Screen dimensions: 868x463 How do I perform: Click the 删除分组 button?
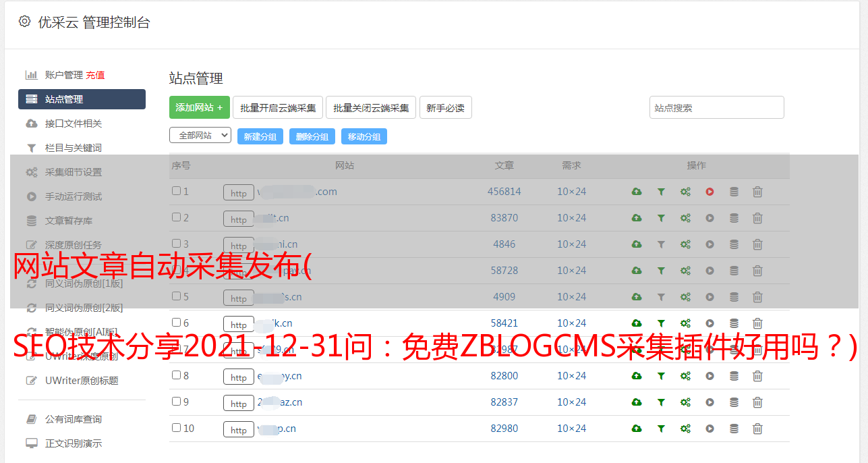click(x=312, y=136)
